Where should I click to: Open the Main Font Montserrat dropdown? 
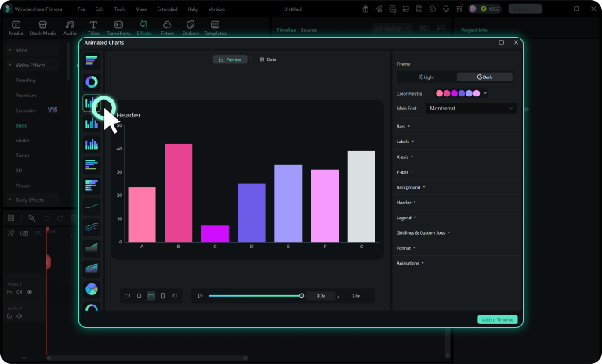(470, 109)
